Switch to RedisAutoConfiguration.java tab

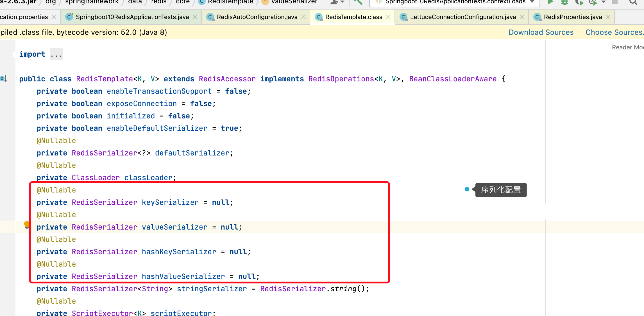(257, 17)
